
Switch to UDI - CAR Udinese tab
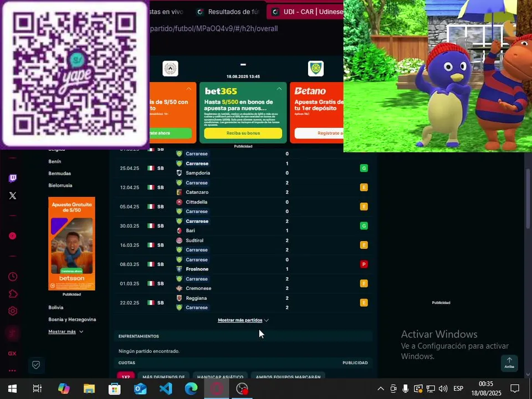point(305,12)
